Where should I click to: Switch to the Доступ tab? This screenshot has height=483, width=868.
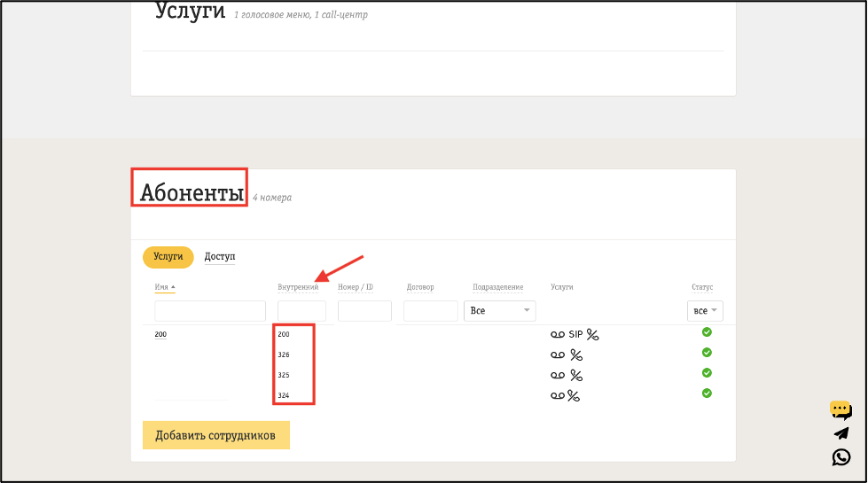pos(220,257)
